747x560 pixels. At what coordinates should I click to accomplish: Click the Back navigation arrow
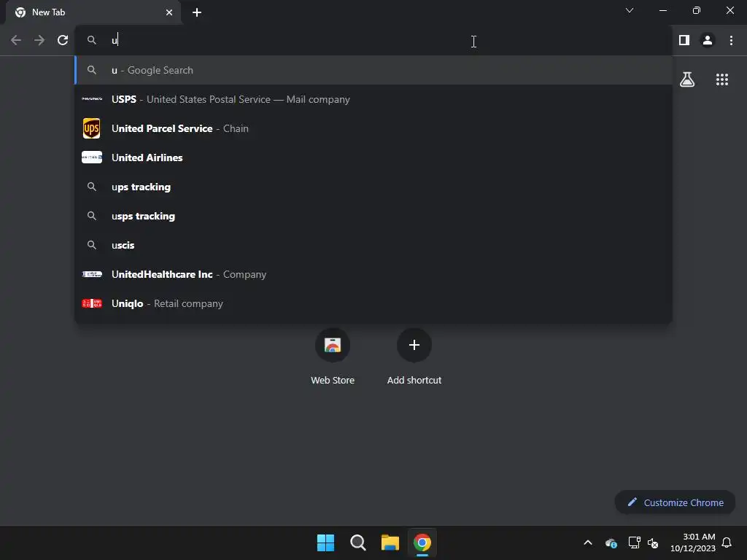(x=16, y=40)
